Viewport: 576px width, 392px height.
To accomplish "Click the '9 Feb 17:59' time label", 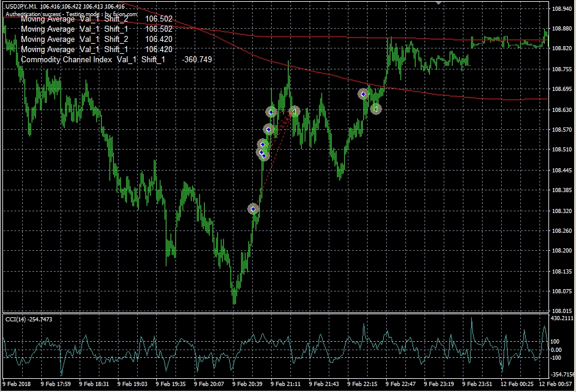I will (56, 384).
